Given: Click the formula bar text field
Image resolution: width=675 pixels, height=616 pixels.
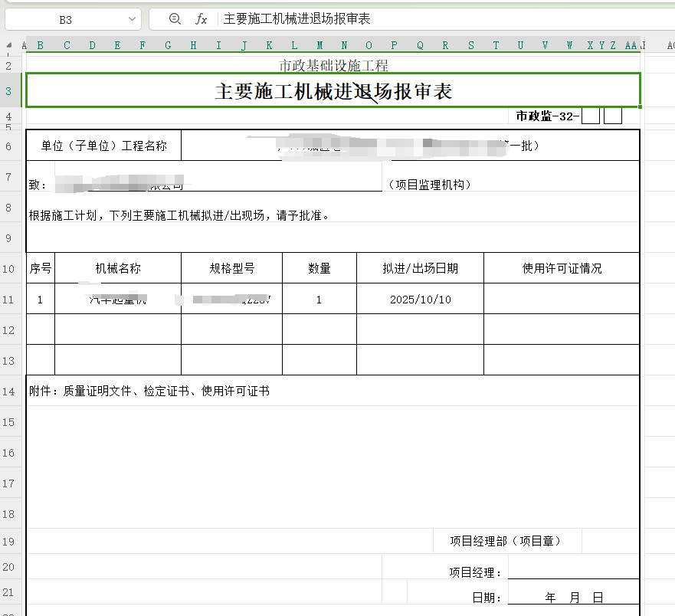Looking at the screenshot, I should click(x=444, y=19).
